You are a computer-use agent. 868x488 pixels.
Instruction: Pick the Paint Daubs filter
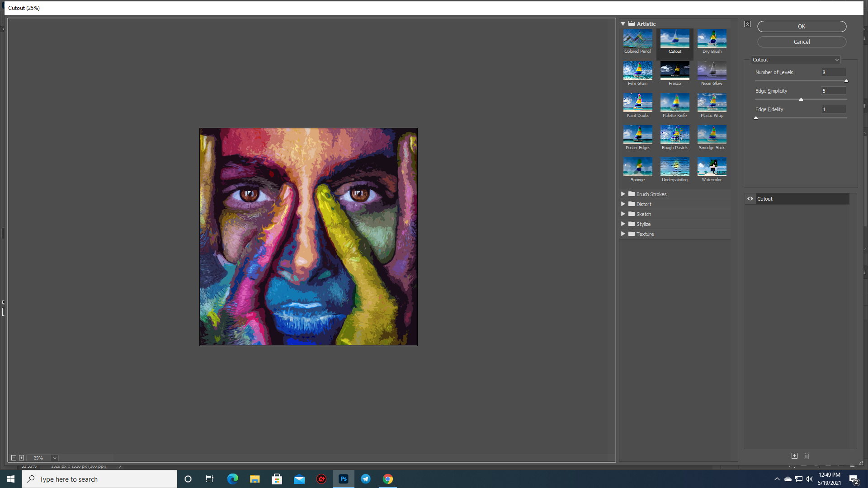(x=637, y=106)
